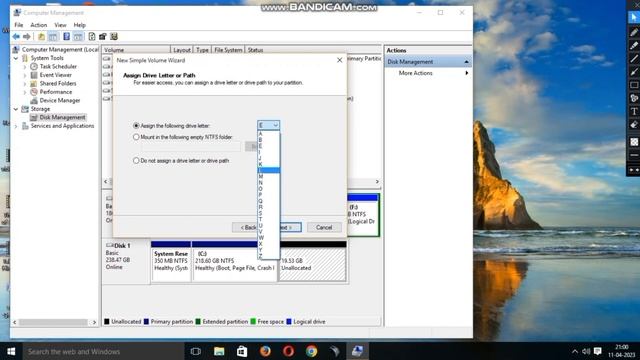
Task: Select Bandicam numbering tool
Action: tap(634, 98)
